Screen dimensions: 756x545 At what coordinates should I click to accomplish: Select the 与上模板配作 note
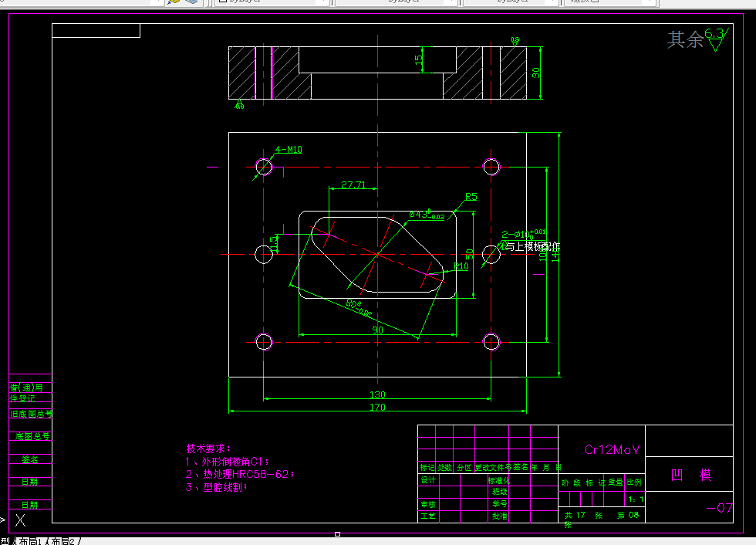coord(532,246)
